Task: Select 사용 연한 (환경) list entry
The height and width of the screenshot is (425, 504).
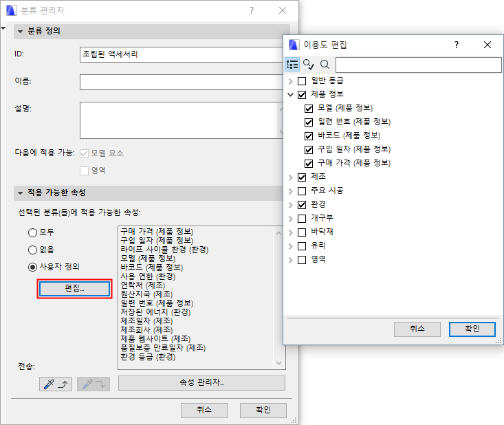Action: [x=148, y=276]
